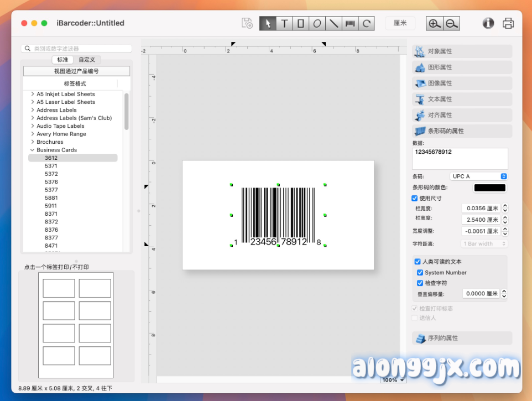Disable the 使用尺寸 checkbox
Image resolution: width=532 pixels, height=401 pixels.
tap(415, 198)
